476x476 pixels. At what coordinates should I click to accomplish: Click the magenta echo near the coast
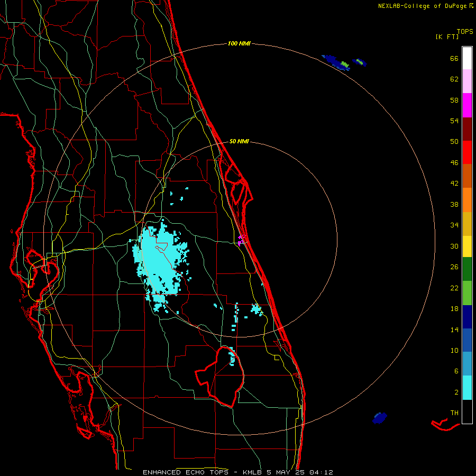pos(241,240)
